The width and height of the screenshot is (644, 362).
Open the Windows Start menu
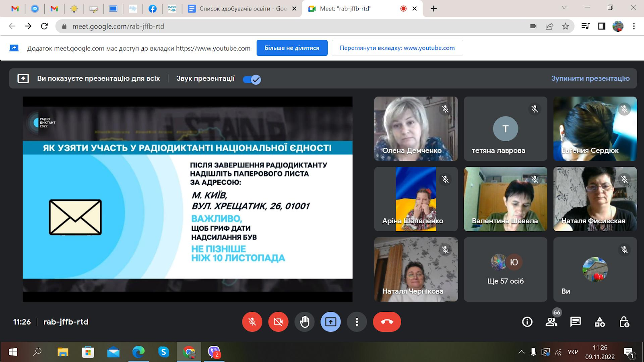13,352
